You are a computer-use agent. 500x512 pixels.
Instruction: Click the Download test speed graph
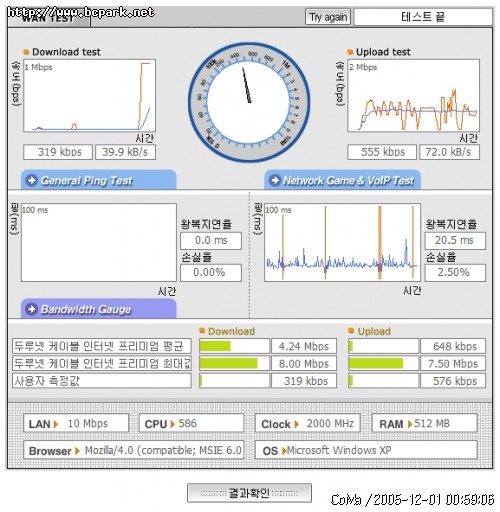coord(89,96)
